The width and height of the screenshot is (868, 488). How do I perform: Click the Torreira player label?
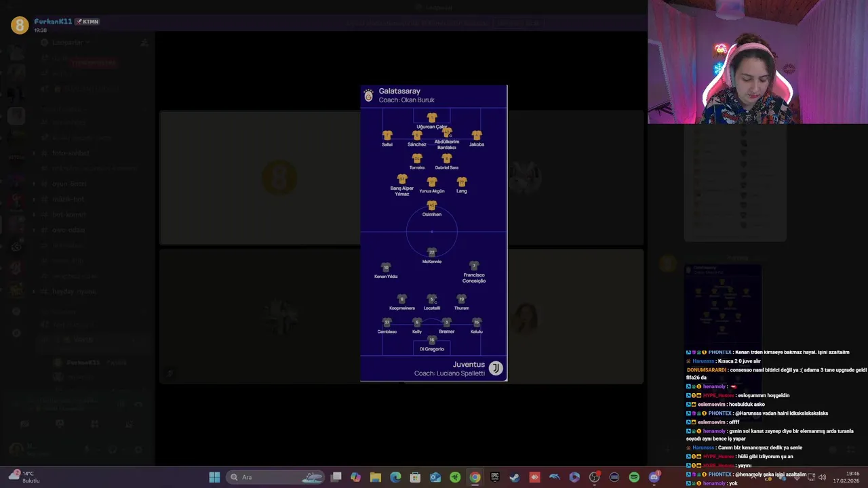click(417, 167)
